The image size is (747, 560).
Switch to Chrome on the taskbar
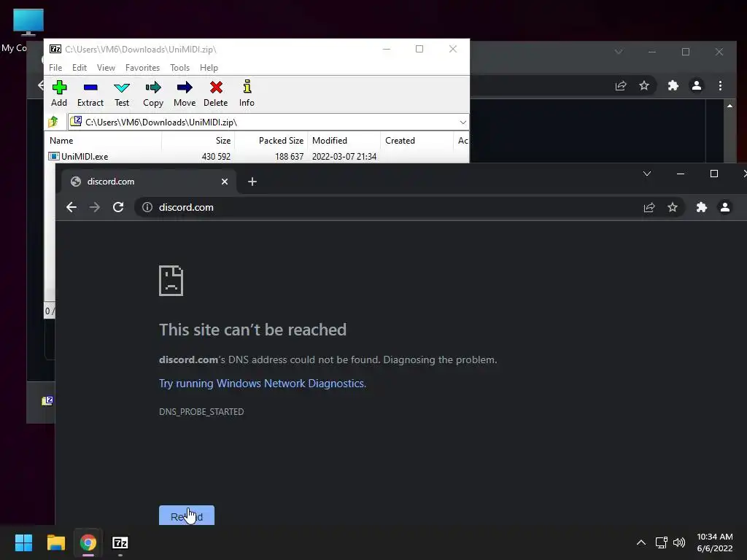(88, 542)
